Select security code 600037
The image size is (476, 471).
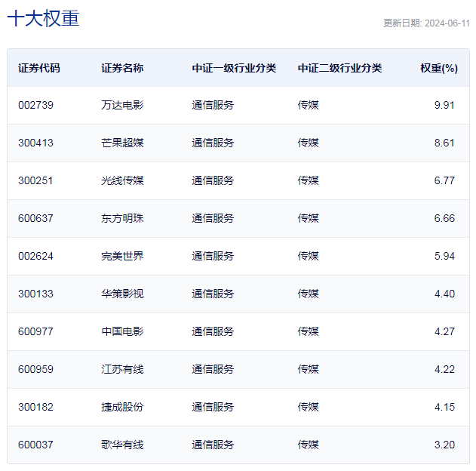35,445
